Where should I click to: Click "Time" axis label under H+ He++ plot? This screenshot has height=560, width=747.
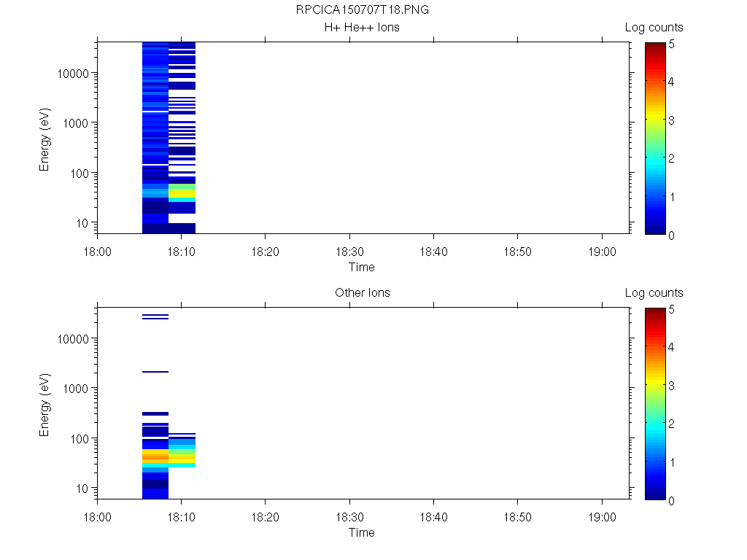click(361, 267)
